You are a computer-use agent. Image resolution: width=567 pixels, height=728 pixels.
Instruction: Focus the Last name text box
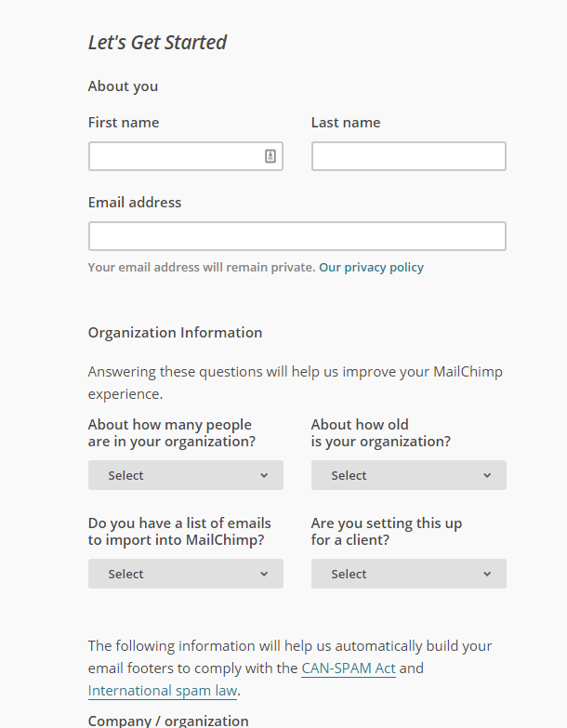(409, 156)
